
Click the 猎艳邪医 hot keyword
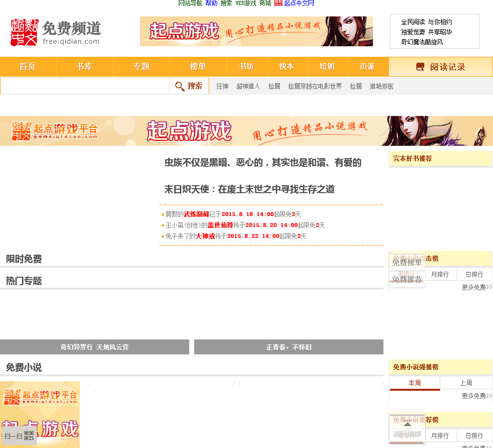pyautogui.click(x=381, y=86)
